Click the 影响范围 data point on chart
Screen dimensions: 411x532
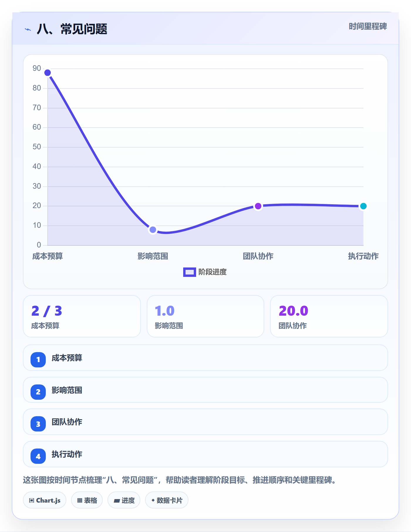coord(153,230)
